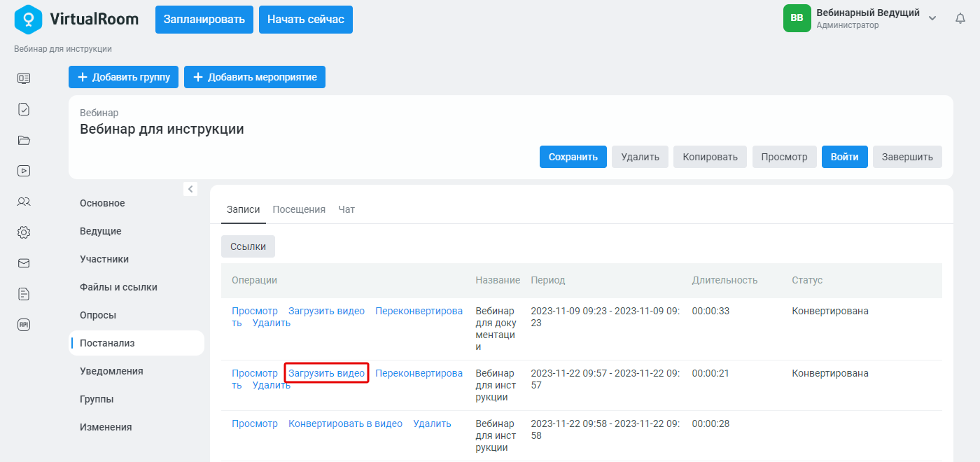Switch to the Записи tab
This screenshot has height=462, width=980.
click(x=244, y=209)
